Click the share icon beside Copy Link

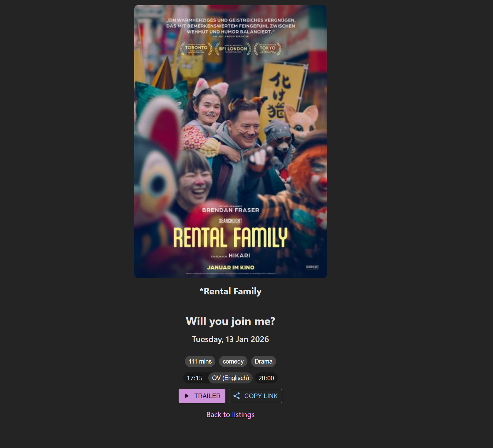click(236, 396)
